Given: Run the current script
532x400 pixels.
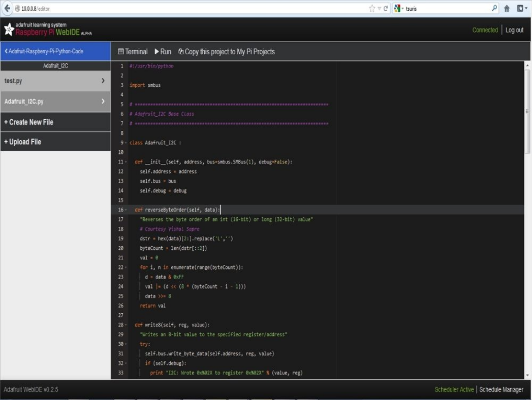Looking at the screenshot, I should point(163,52).
